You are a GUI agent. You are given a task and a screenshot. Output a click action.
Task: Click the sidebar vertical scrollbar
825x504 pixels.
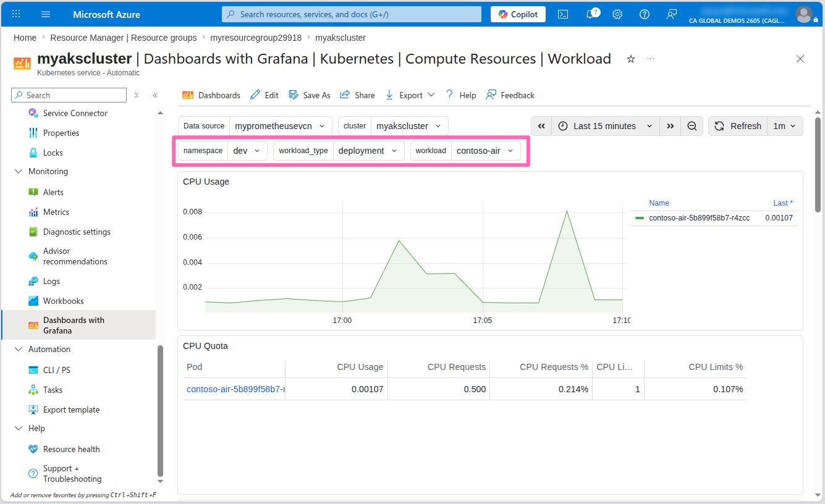(x=160, y=410)
